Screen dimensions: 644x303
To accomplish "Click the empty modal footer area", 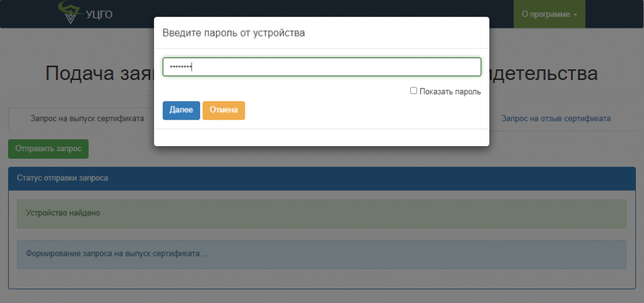I will (321, 137).
